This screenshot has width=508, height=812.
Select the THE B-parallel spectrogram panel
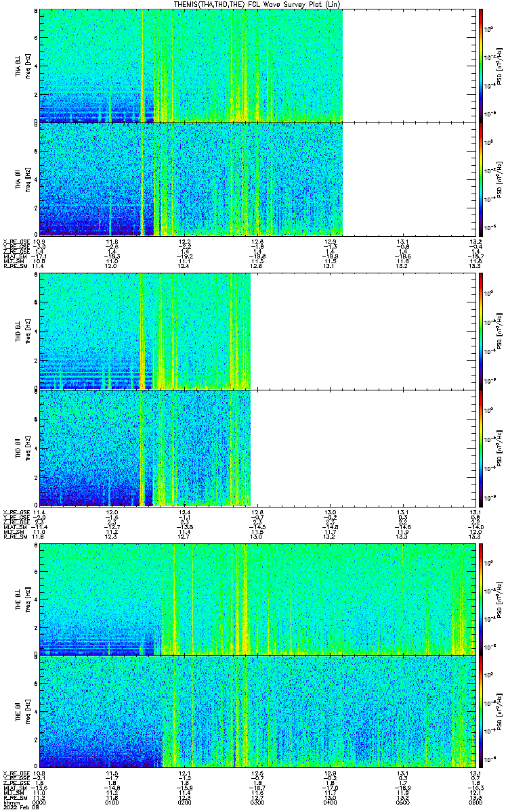tap(257, 711)
